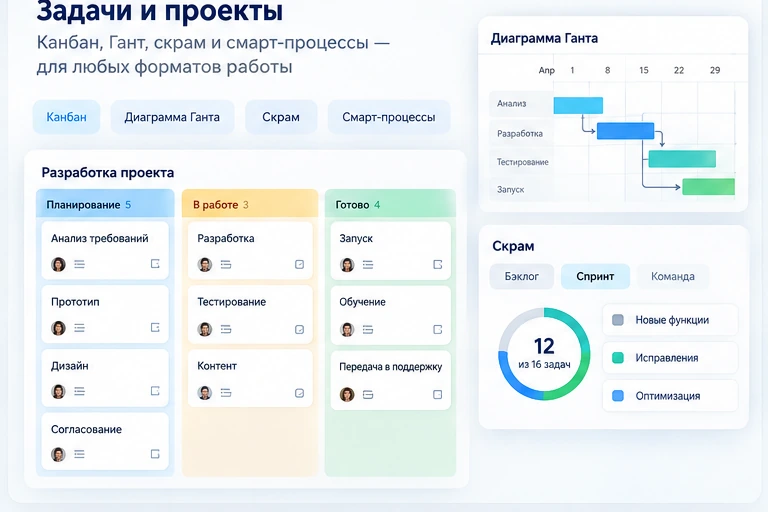
Task: Click list icon on Обучение card
Action: point(368,329)
